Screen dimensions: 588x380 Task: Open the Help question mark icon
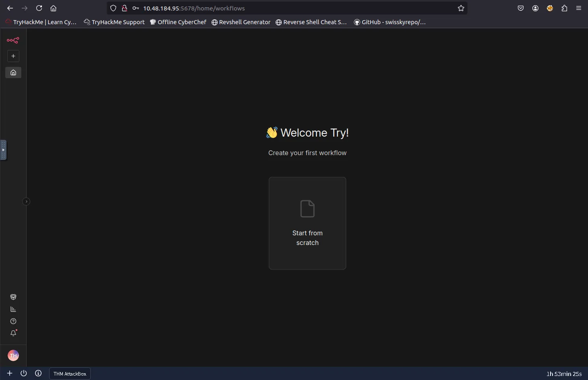point(13,321)
